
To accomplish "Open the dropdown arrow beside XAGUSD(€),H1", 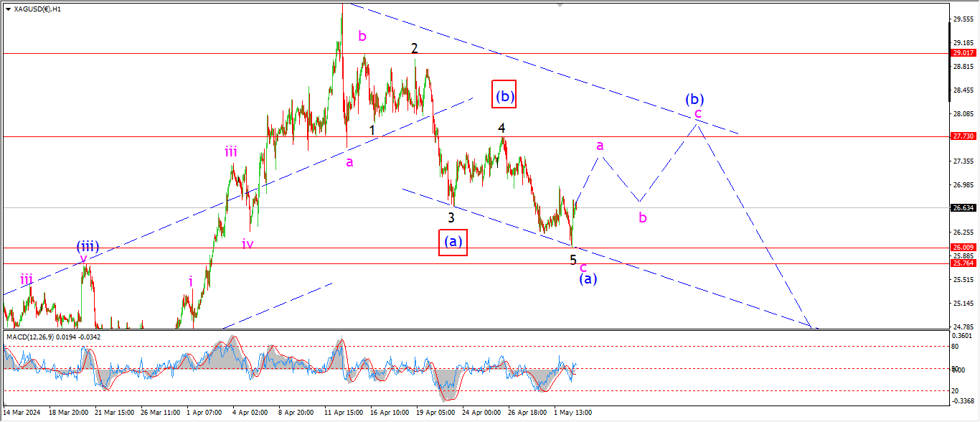I will tap(8, 9).
